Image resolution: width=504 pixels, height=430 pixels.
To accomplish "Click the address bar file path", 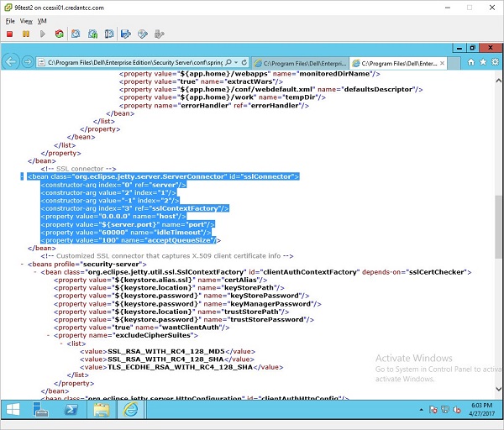I will pyautogui.click(x=134, y=63).
